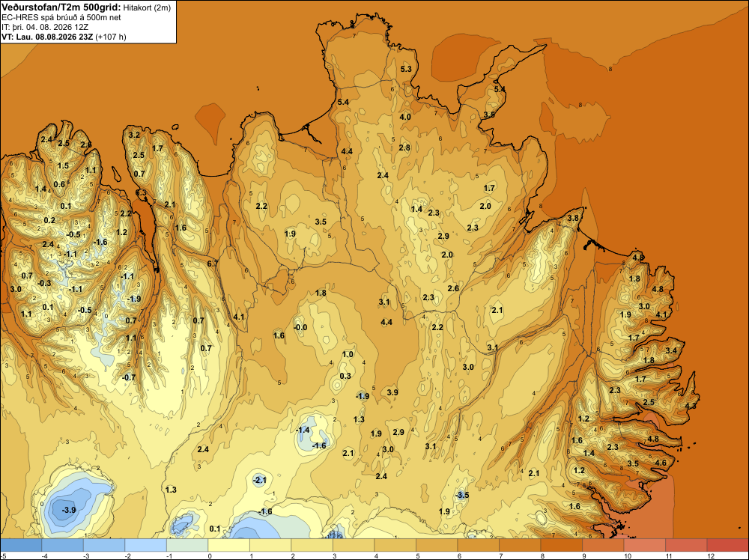Image resolution: width=749 pixels, height=560 pixels.
Task: Click the '0' label on the legend scale
Action: click(x=210, y=556)
